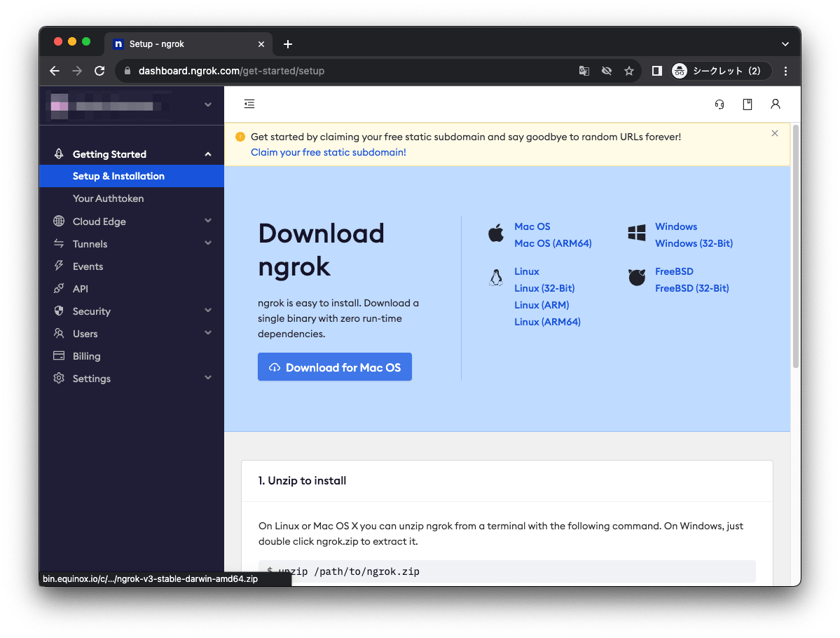Click the translate page icon in address bar
This screenshot has height=638, width=840.
pyautogui.click(x=584, y=71)
